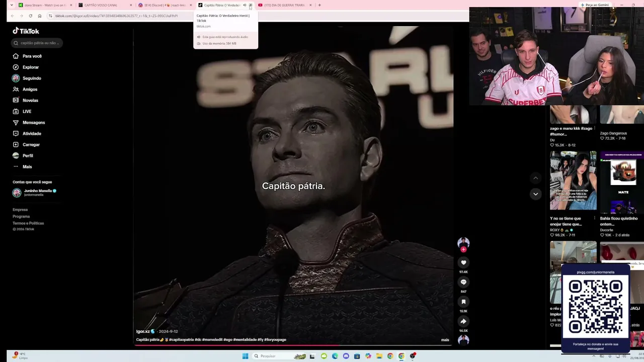Expand Termos e Políticas footer section
Screen dimensions: 644x362
tap(28, 223)
